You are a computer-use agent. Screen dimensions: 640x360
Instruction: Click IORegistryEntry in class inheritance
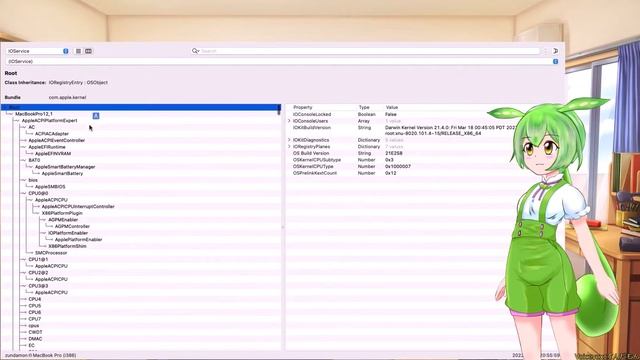(66, 82)
